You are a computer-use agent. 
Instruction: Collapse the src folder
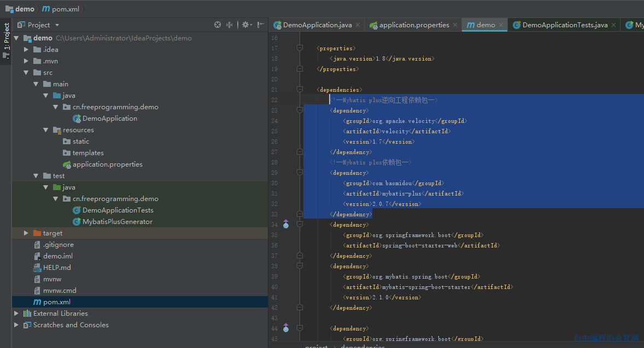[x=26, y=72]
